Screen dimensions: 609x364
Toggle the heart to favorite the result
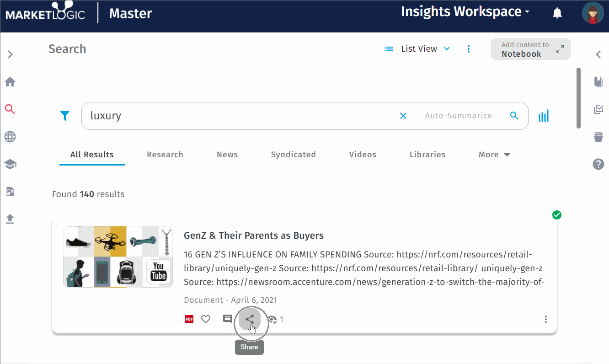tap(206, 319)
